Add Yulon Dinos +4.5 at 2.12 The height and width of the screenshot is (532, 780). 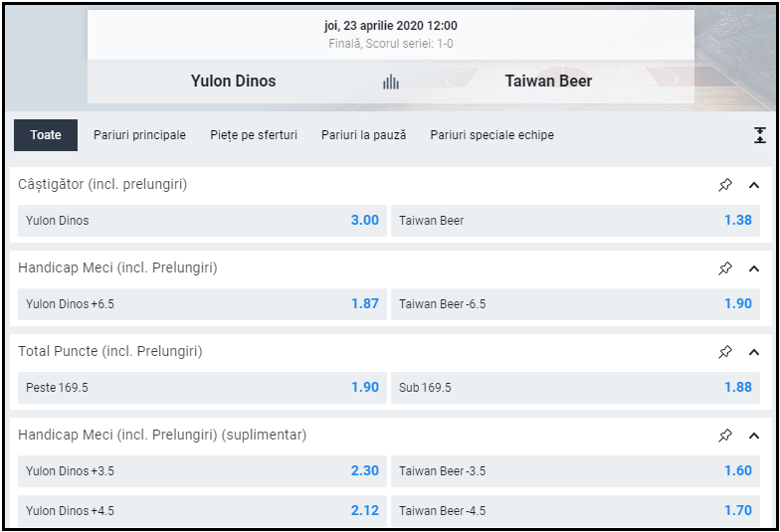click(x=202, y=511)
